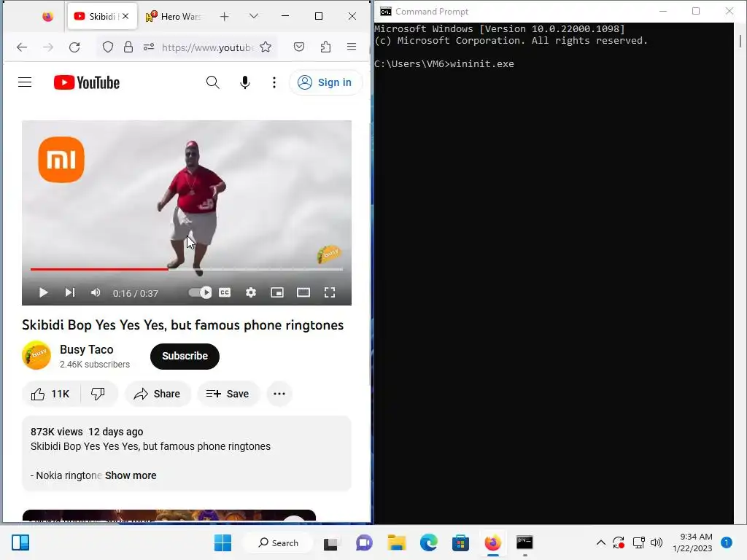Save video to playlist
This screenshot has height=560, width=747.
pos(228,394)
